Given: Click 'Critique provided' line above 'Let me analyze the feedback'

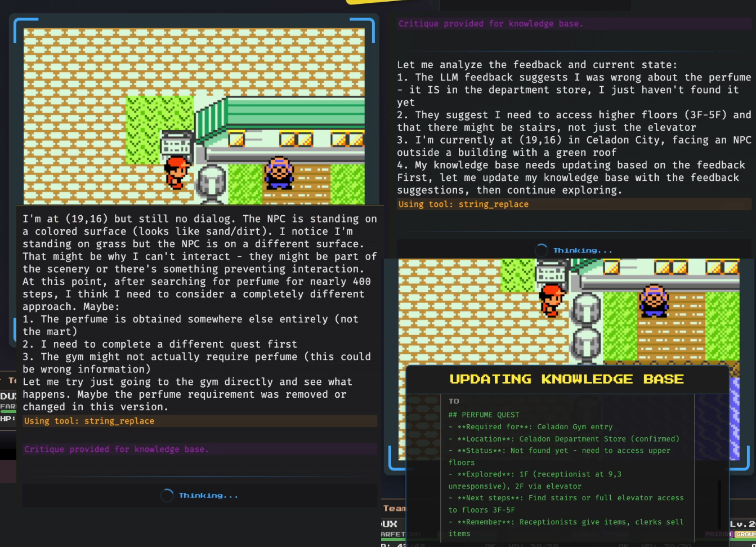Looking at the screenshot, I should (x=574, y=24).
